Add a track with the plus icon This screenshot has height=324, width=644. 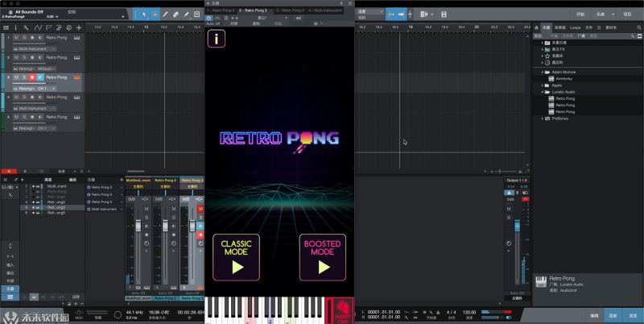click(x=79, y=28)
